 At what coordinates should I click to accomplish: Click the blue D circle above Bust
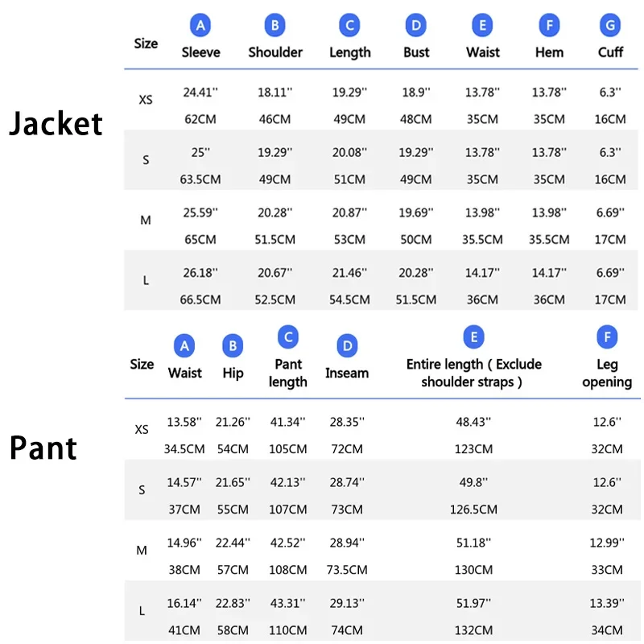pyautogui.click(x=415, y=26)
